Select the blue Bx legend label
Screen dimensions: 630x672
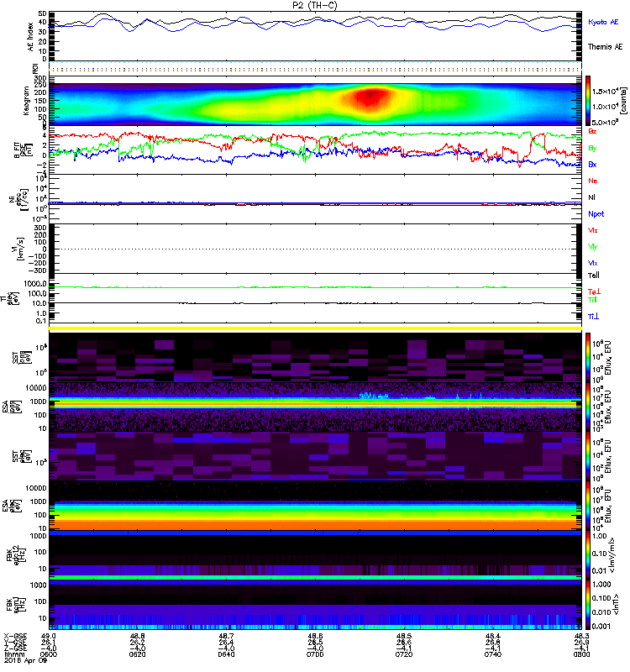click(592, 165)
